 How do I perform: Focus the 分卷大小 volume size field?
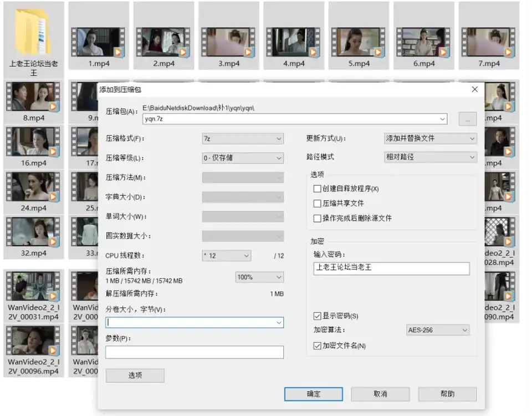195,323
